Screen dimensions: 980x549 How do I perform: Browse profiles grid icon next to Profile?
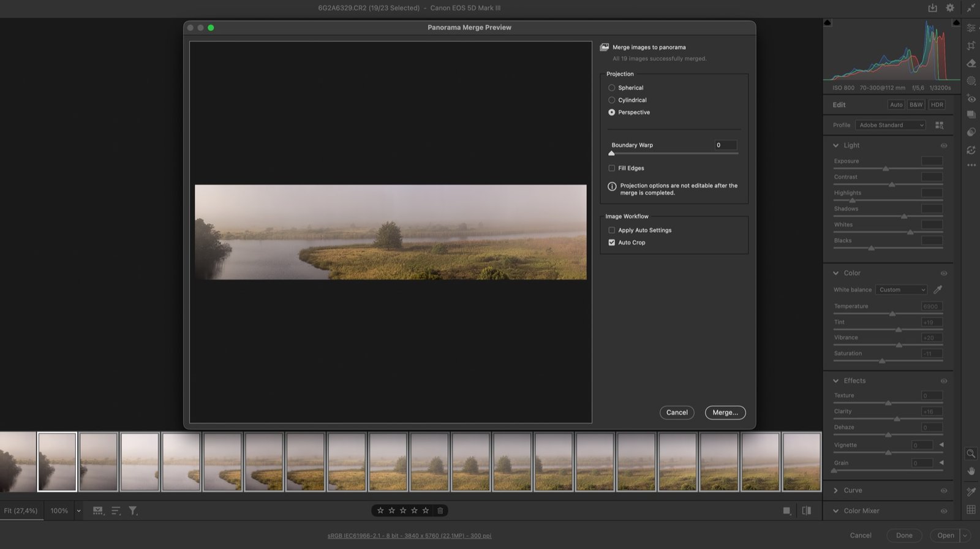[939, 125]
